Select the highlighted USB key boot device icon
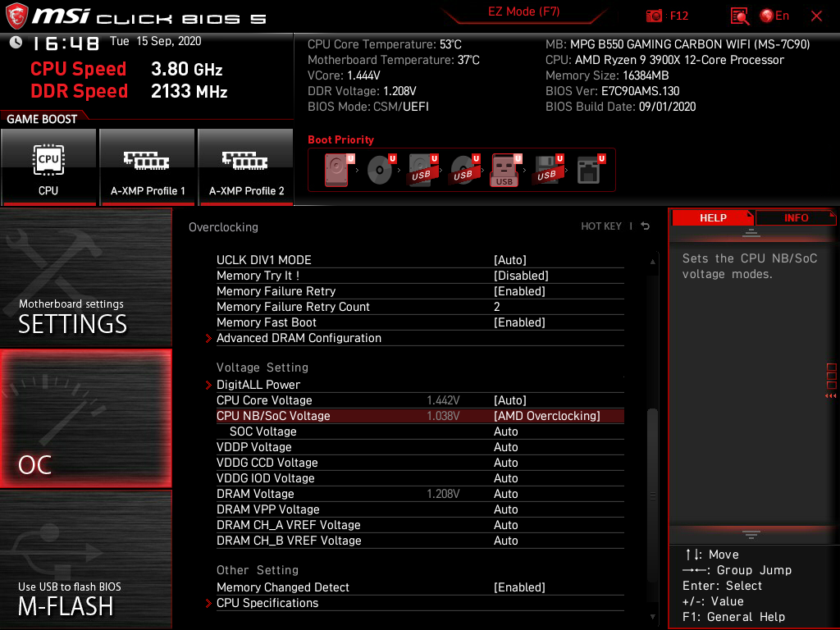This screenshot has width=840, height=630. tap(504, 171)
